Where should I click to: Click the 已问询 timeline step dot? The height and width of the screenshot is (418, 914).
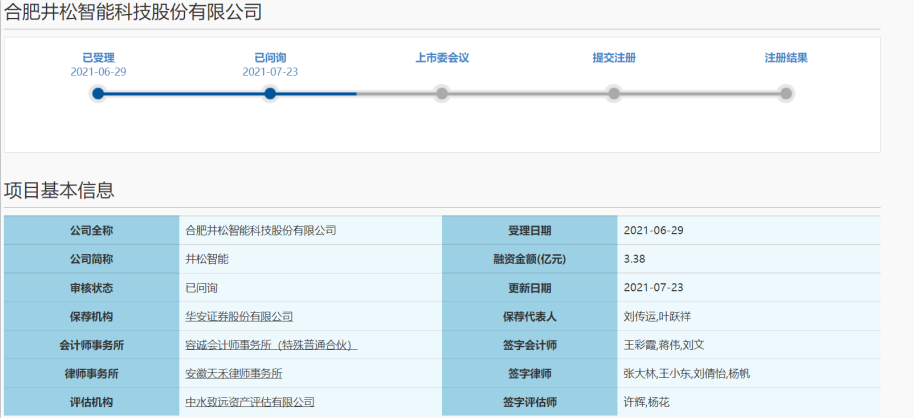click(270, 93)
